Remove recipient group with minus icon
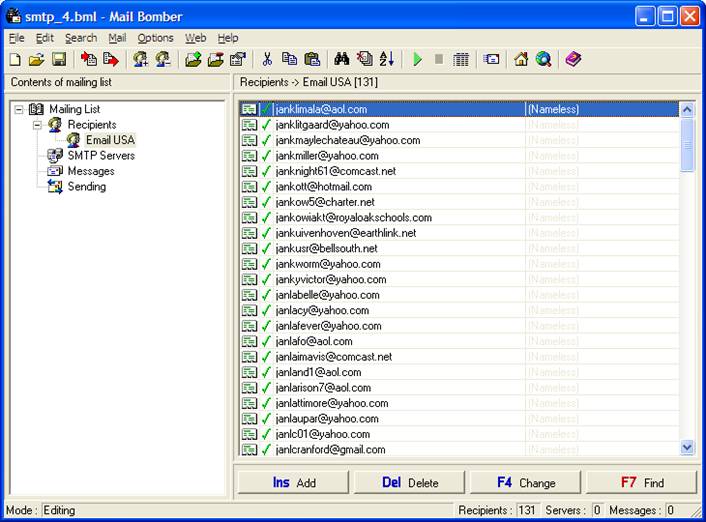The width and height of the screenshot is (706, 522). (163, 59)
